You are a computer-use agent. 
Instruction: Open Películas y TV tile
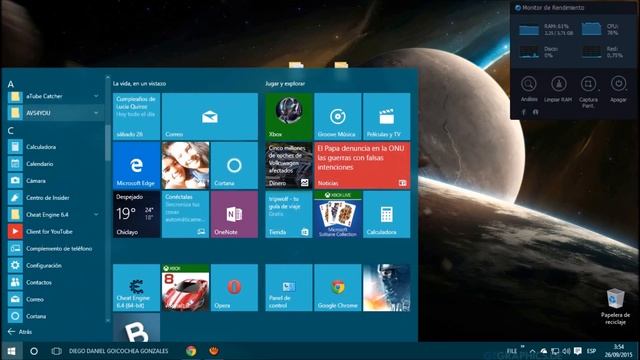pos(387,116)
